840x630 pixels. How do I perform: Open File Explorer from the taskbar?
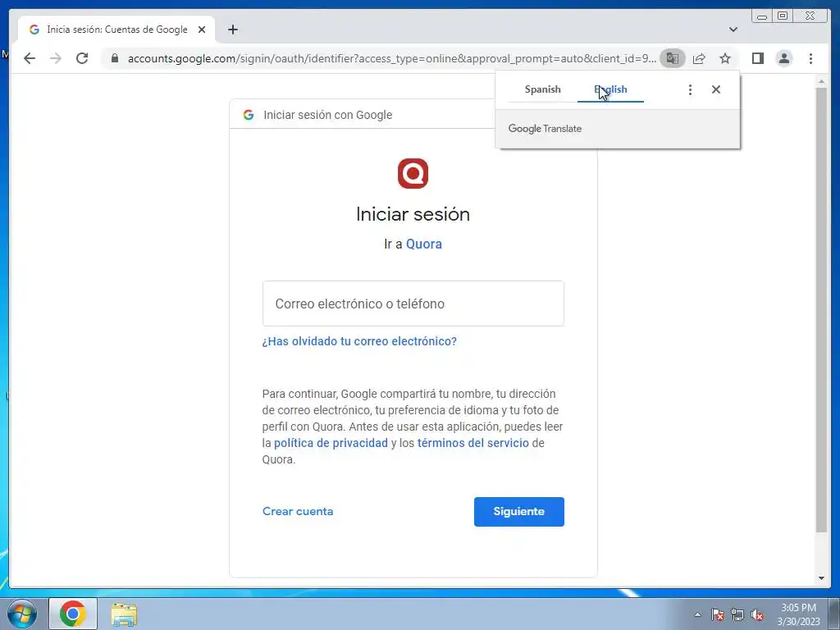pyautogui.click(x=124, y=614)
